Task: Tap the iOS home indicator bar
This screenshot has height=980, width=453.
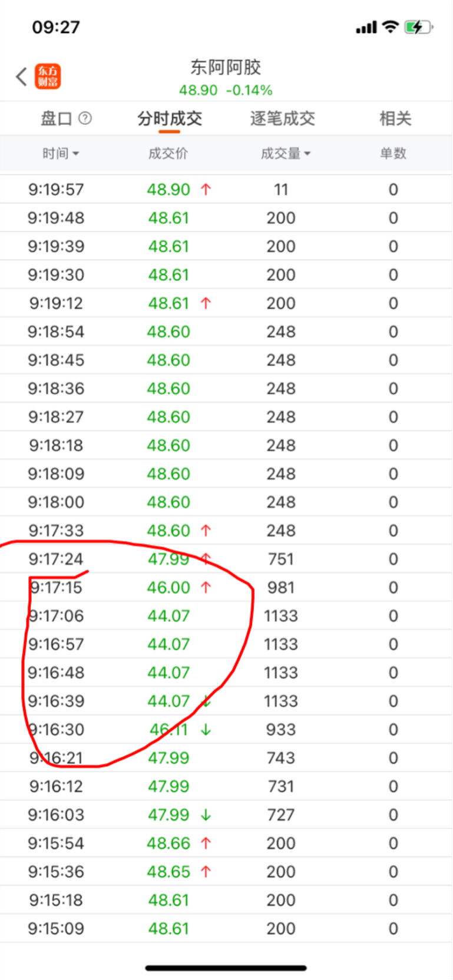Action: (x=226, y=968)
